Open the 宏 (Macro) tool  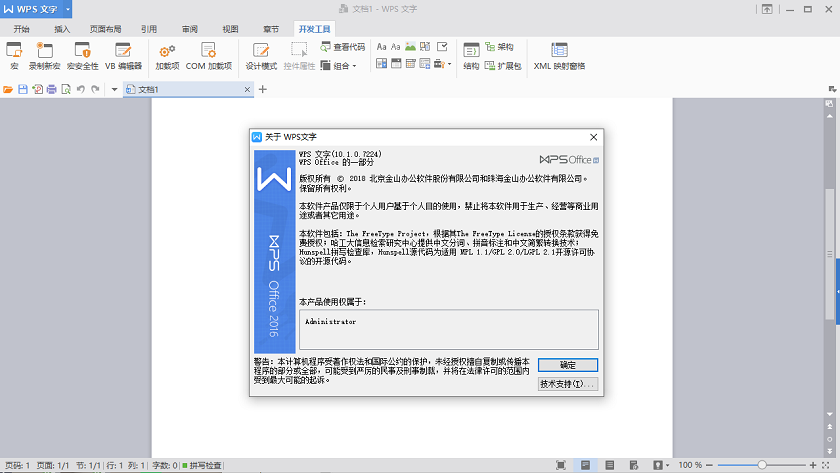pos(14,56)
